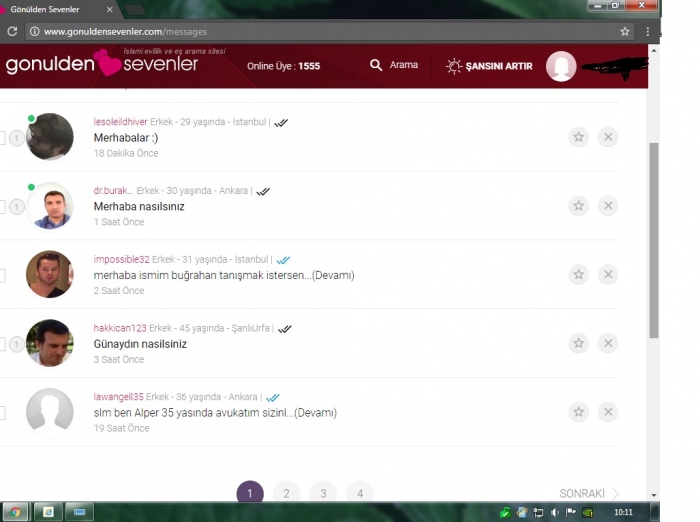Viewport: 700px width, 522px height.
Task: Open the profile avatar in header
Action: (561, 66)
